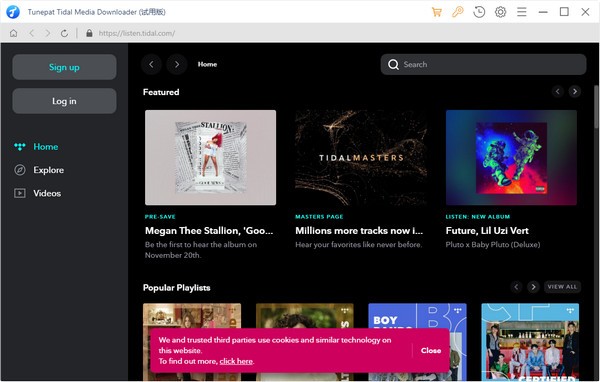Open Videos in the sidebar
Viewport: 600px width, 382px height.
point(47,193)
